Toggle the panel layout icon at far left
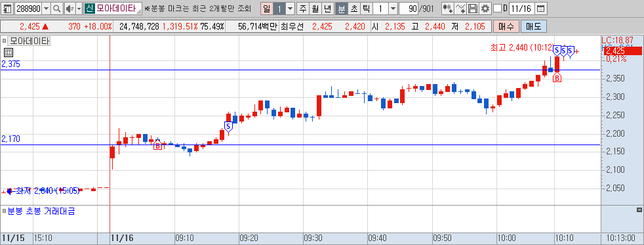Screen dimensions: 644x245 tap(8, 9)
